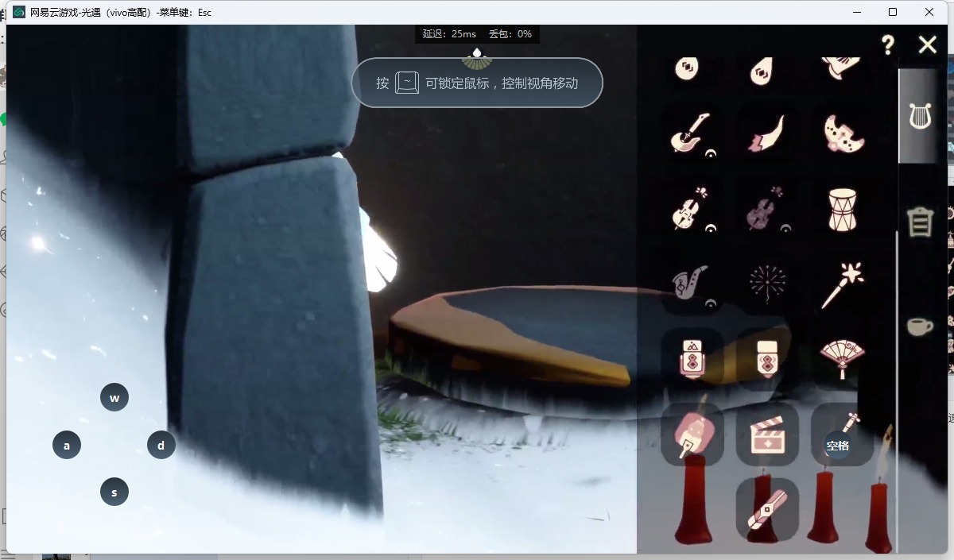Maximize the cloud game window
Screen dimensions: 954x560
coord(893,12)
